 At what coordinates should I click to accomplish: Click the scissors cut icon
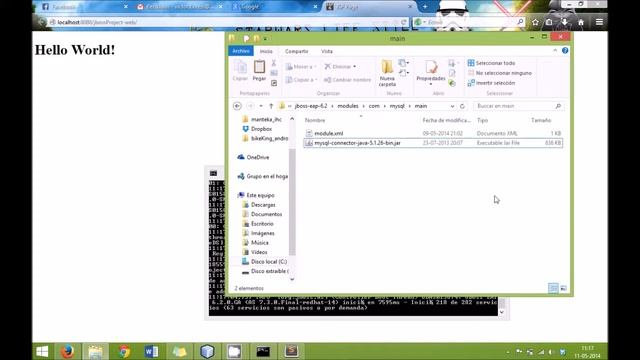point(273,63)
